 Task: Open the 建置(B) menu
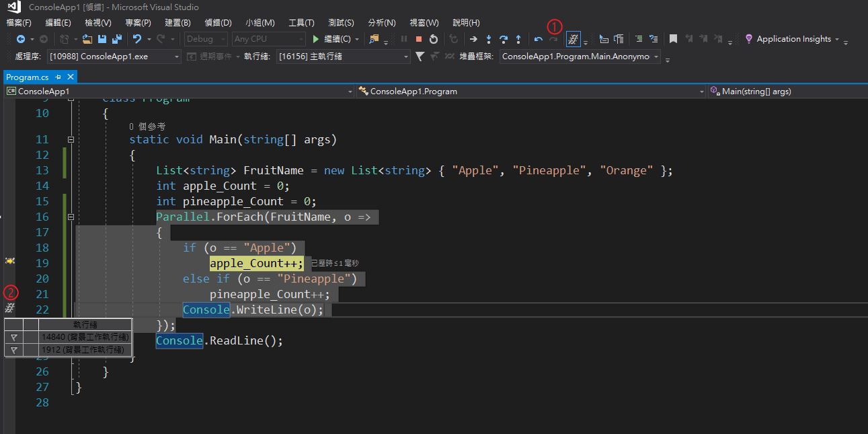point(177,23)
